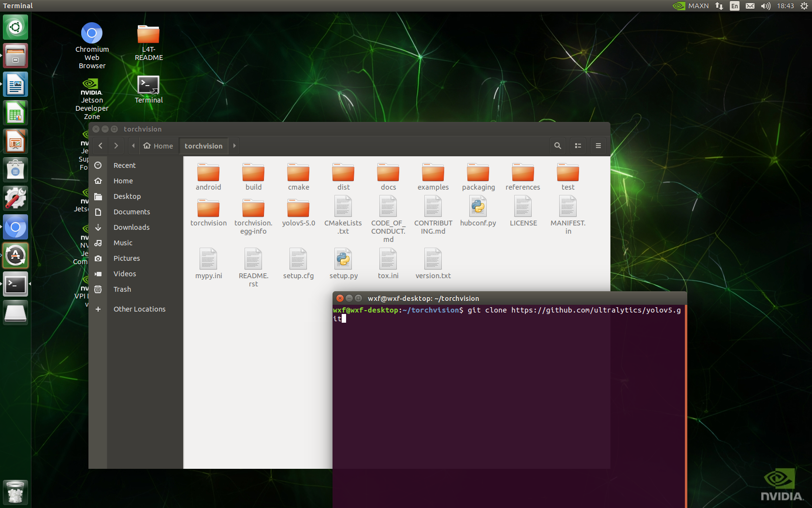The height and width of the screenshot is (508, 812).
Task: Click the volume indicator in the panel
Action: (765, 6)
